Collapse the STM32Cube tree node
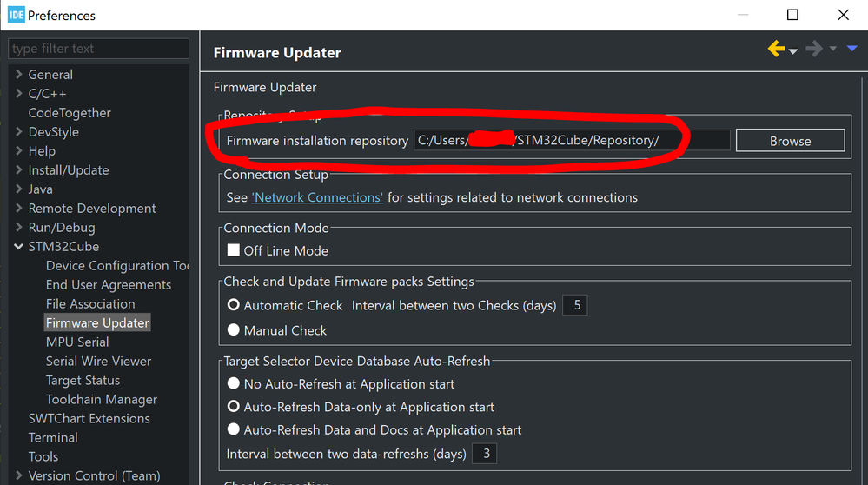The height and width of the screenshot is (485, 868). coord(18,247)
